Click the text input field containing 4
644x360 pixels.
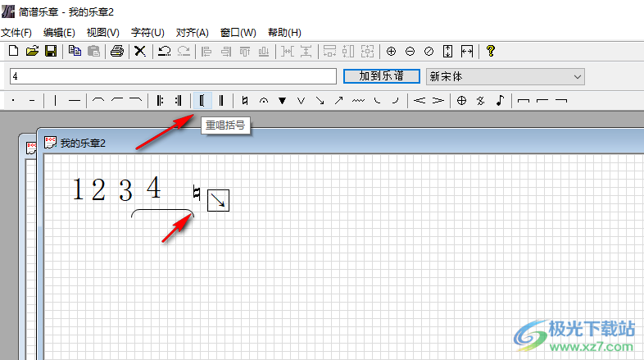(x=173, y=76)
